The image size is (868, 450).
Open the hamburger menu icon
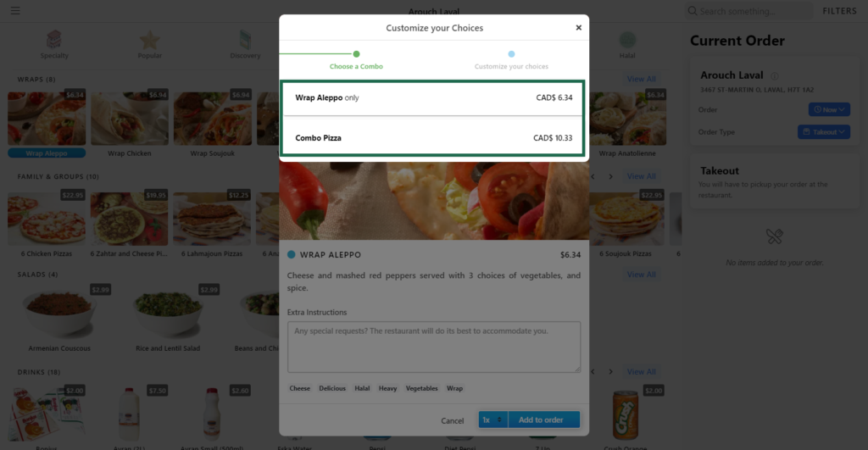(x=15, y=10)
